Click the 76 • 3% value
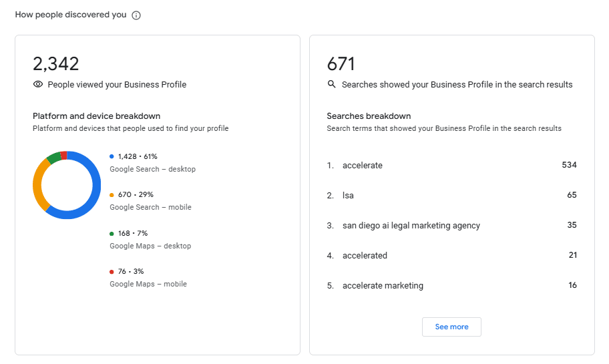The height and width of the screenshot is (364, 609). click(131, 272)
